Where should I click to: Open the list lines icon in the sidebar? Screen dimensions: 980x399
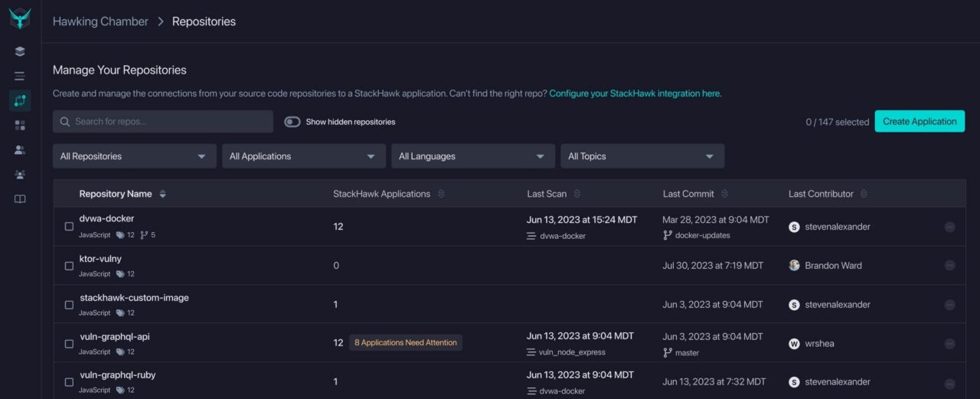tap(20, 76)
